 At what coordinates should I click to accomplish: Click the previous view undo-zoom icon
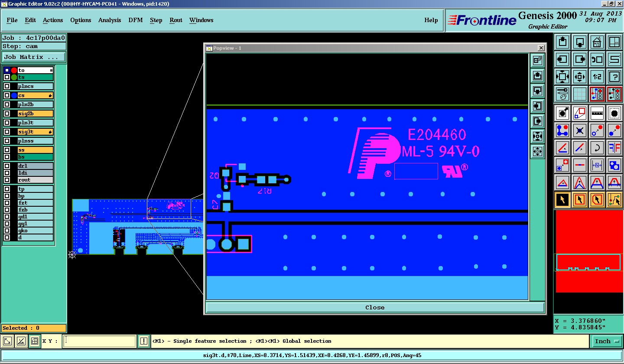[x=597, y=59]
